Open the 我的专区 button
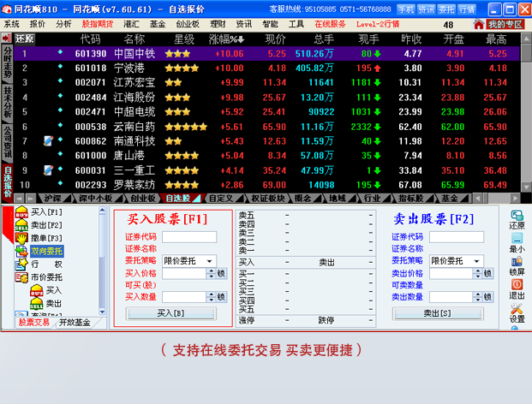Viewport: 532px width, 404px height. point(505,25)
